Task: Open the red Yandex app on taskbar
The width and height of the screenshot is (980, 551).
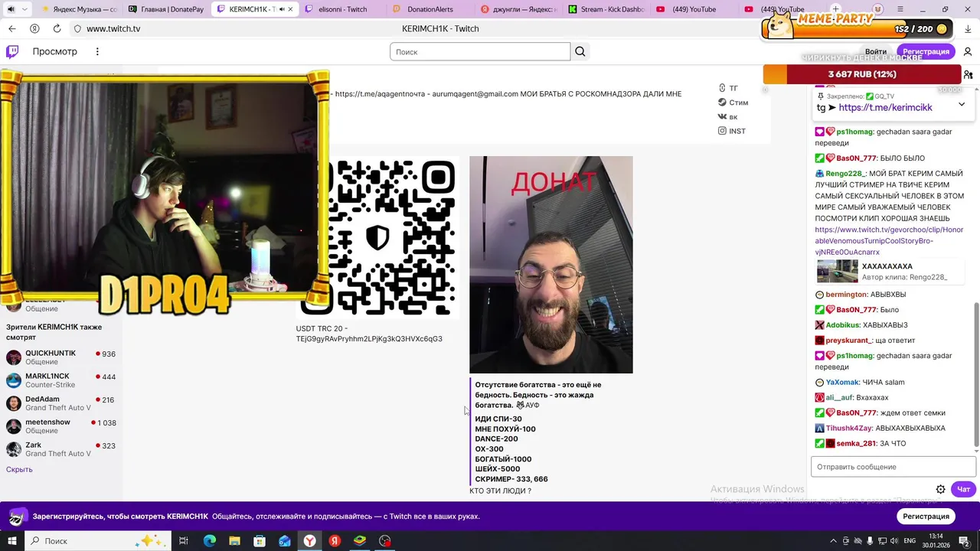Action: pyautogui.click(x=335, y=541)
